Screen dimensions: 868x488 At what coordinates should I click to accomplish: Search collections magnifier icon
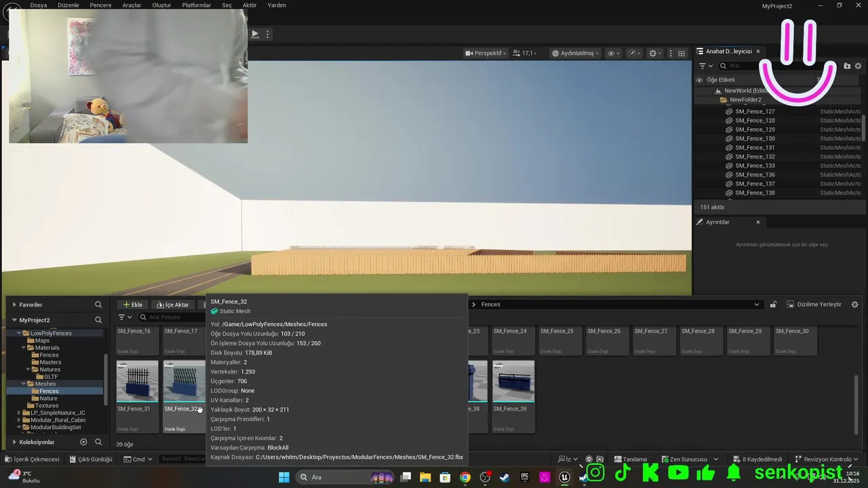click(98, 442)
